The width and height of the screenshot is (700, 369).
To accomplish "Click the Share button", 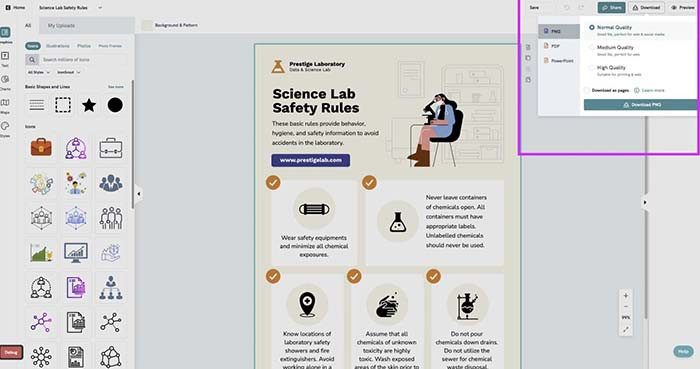I will pos(612,8).
